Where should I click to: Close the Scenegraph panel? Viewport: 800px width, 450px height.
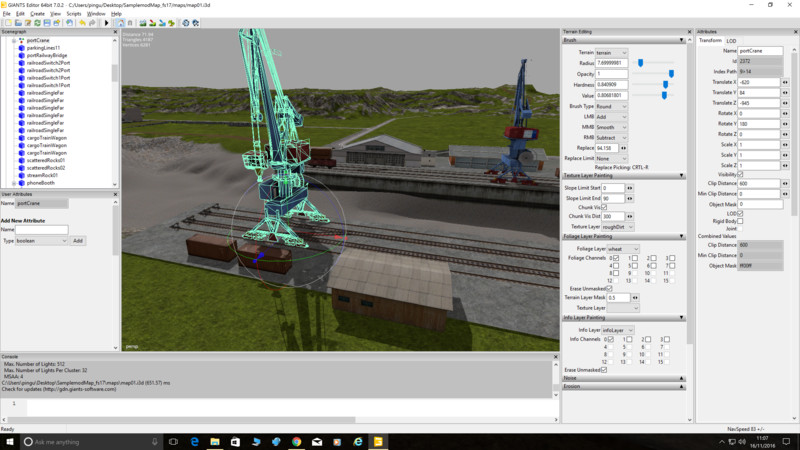(x=115, y=32)
